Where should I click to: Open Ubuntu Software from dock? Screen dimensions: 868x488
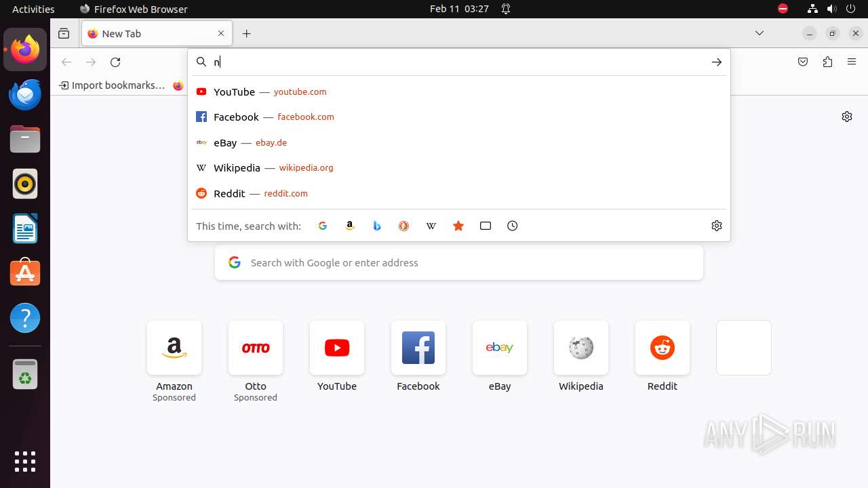pyautogui.click(x=25, y=273)
